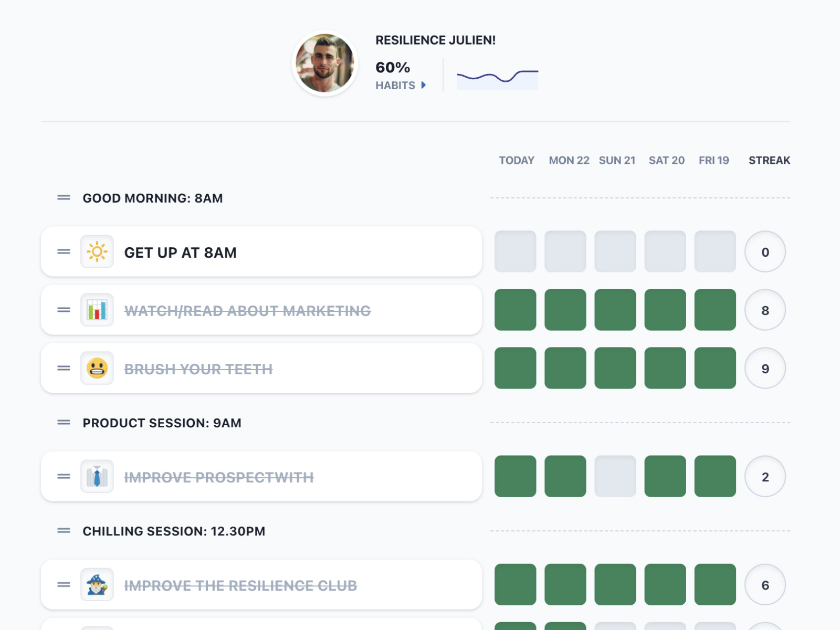Image resolution: width=840 pixels, height=630 pixels.
Task: Select the Today column header
Action: click(x=516, y=161)
